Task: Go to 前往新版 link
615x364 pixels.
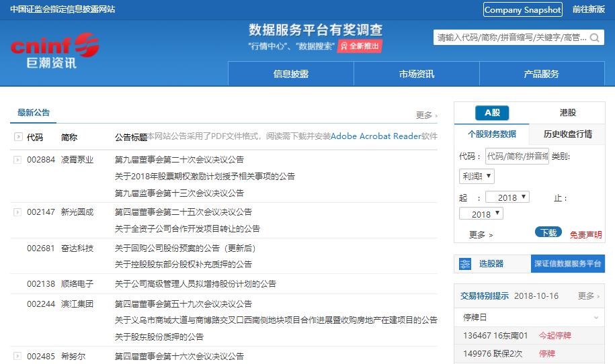Action: [x=588, y=9]
